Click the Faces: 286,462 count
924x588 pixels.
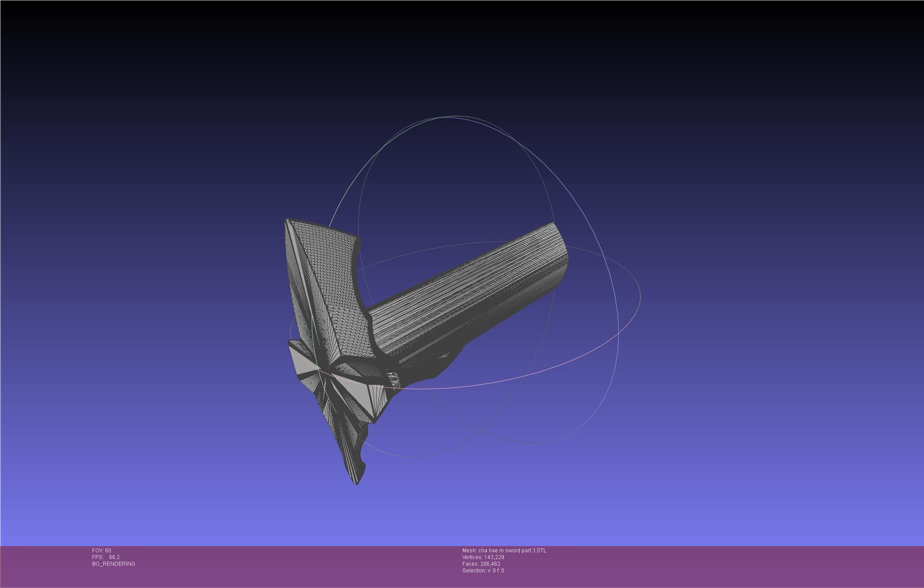tap(481, 564)
